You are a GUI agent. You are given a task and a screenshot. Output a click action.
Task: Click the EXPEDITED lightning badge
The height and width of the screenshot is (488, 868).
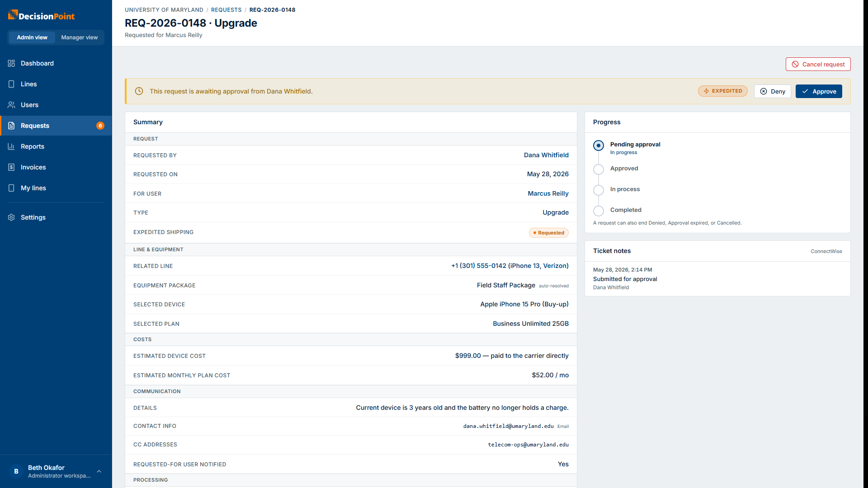[x=722, y=91]
